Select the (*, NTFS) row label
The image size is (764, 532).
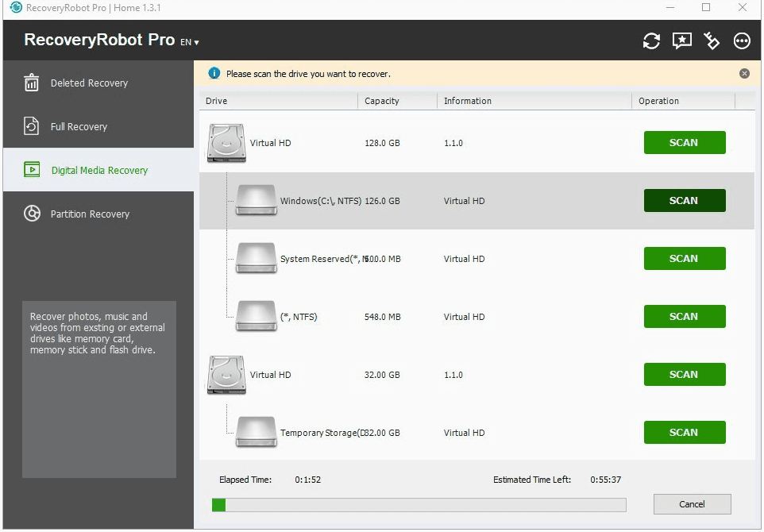(x=299, y=317)
